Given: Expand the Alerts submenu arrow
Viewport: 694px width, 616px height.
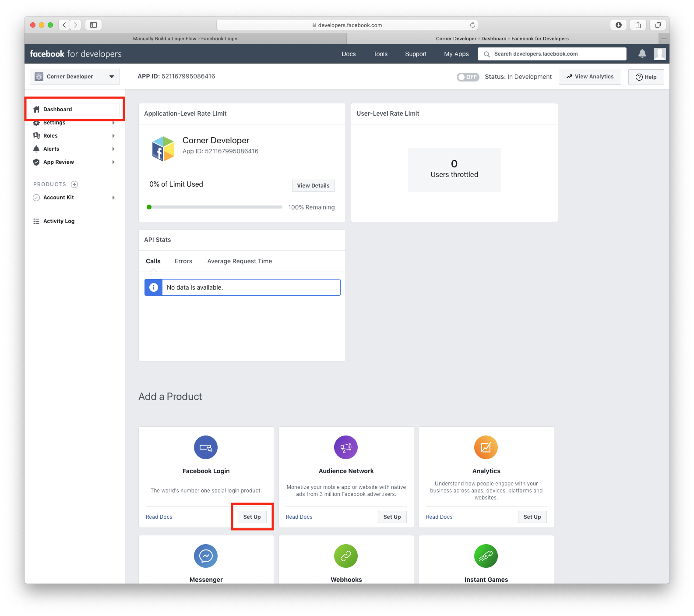Looking at the screenshot, I should pyautogui.click(x=113, y=149).
